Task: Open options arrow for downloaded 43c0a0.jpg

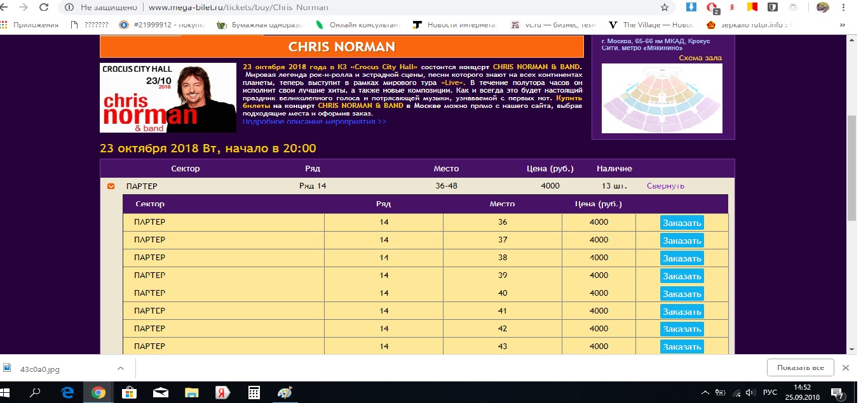Action: (x=120, y=368)
